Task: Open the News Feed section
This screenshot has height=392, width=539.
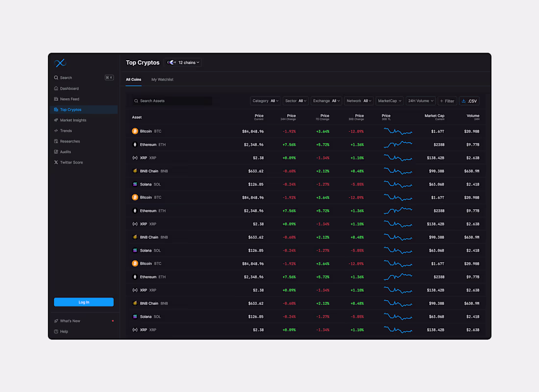Action: tap(56, 99)
